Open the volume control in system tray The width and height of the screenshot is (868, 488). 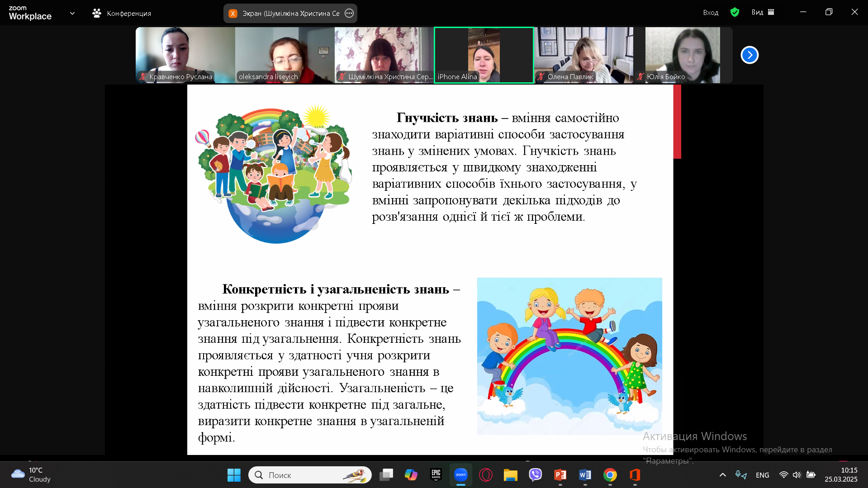coord(797,475)
